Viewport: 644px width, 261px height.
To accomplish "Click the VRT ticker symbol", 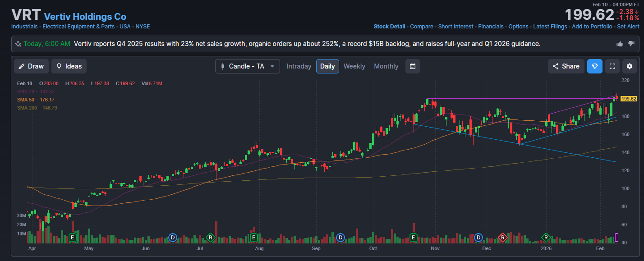I will (26, 15).
